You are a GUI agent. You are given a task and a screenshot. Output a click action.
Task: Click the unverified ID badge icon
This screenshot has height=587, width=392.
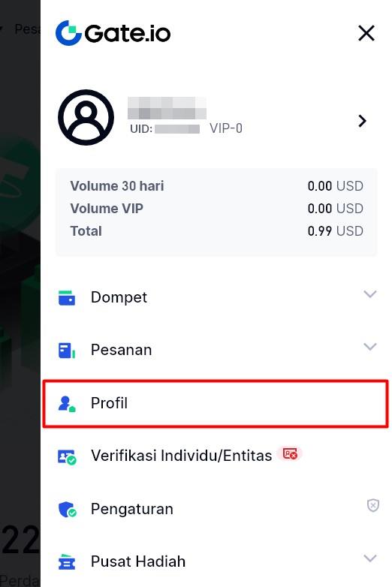(x=290, y=453)
